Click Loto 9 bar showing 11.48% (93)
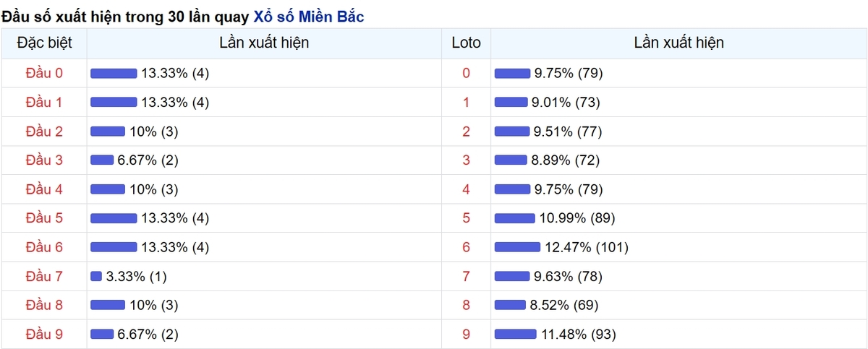The width and height of the screenshot is (868, 349). click(x=516, y=334)
